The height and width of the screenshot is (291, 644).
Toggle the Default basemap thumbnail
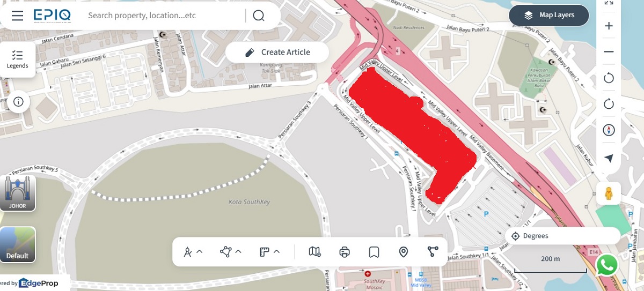[18, 244]
